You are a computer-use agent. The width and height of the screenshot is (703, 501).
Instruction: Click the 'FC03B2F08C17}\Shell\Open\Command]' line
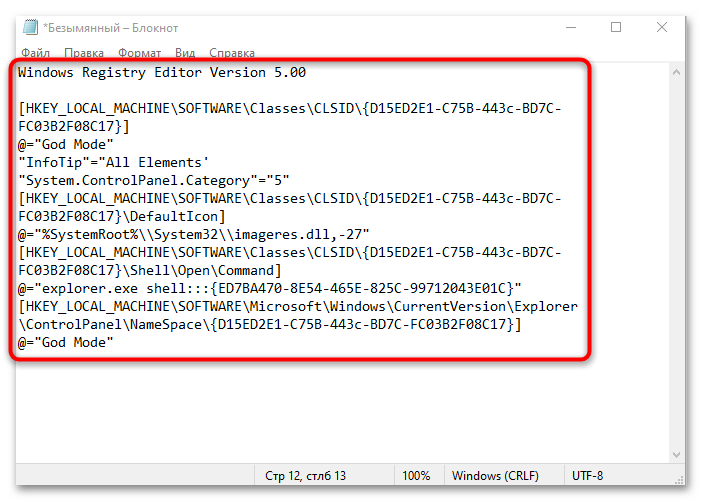click(150, 270)
